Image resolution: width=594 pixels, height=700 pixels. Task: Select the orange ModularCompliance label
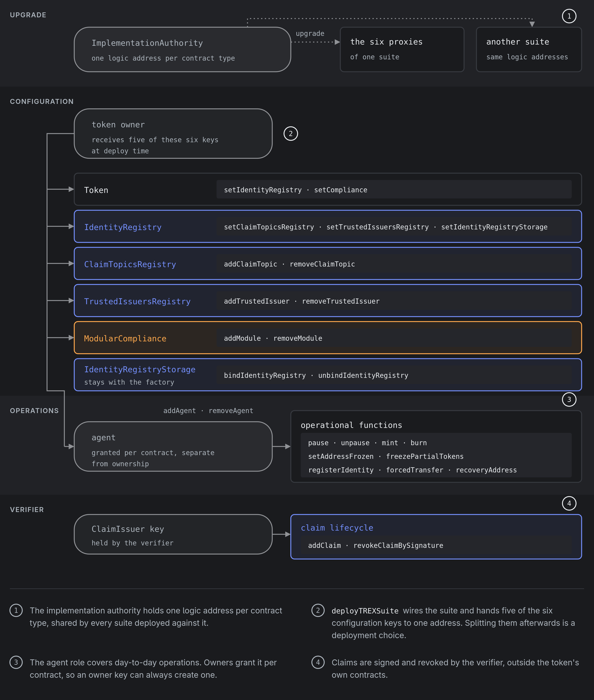tap(125, 338)
